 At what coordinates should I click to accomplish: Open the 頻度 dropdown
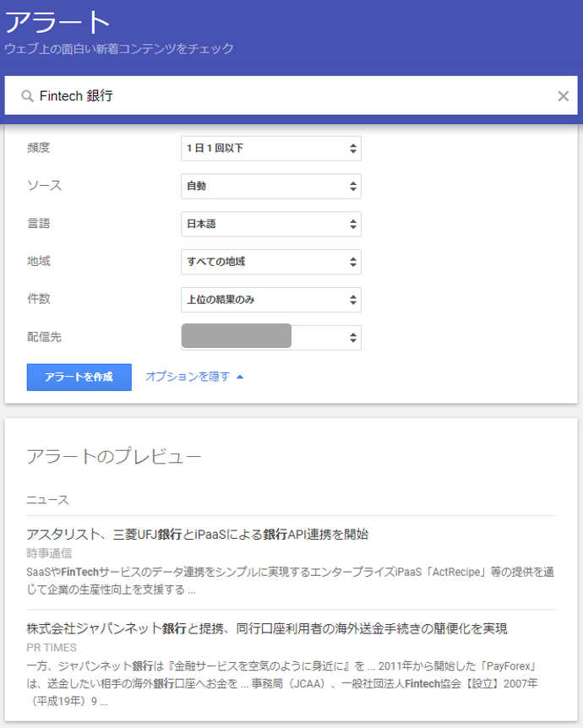coord(271,149)
